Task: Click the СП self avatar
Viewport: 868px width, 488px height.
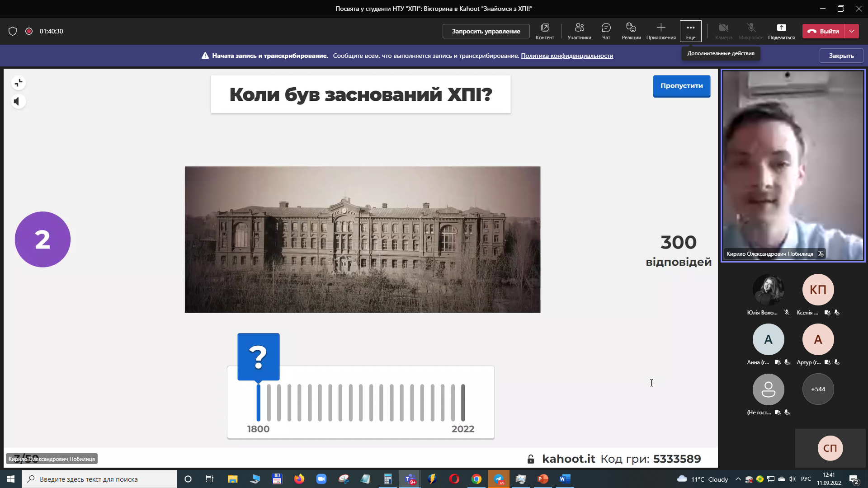Action: pos(830,448)
